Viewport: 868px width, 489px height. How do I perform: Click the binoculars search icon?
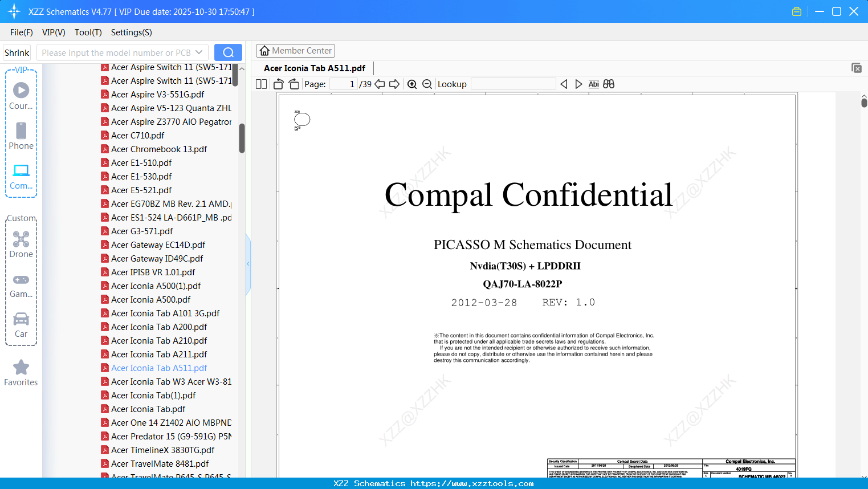[609, 84]
